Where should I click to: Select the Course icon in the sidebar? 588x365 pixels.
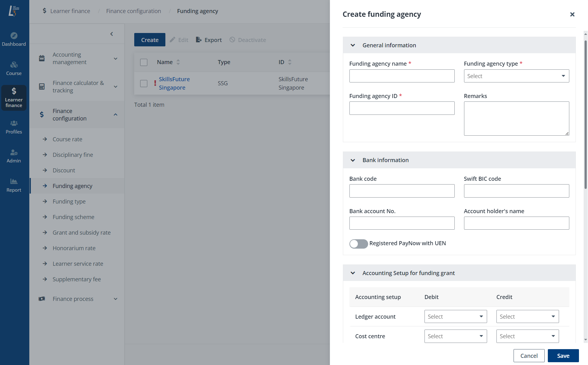pos(14,68)
